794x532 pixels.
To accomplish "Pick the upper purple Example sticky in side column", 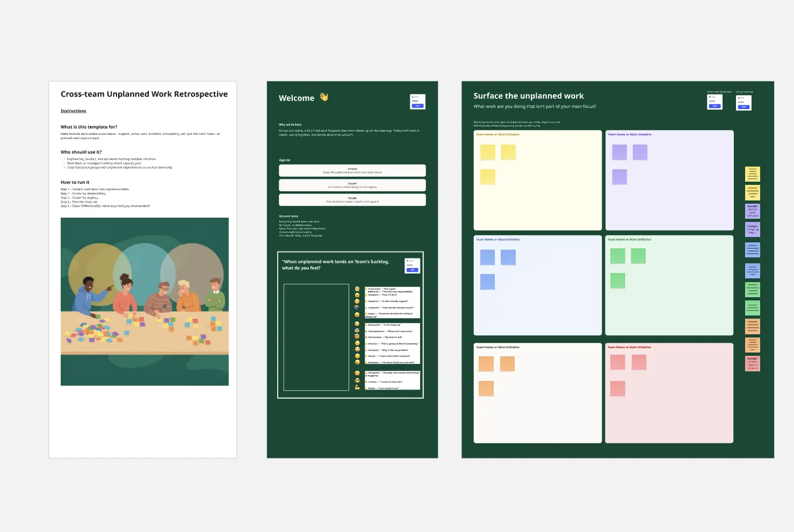I will (753, 211).
